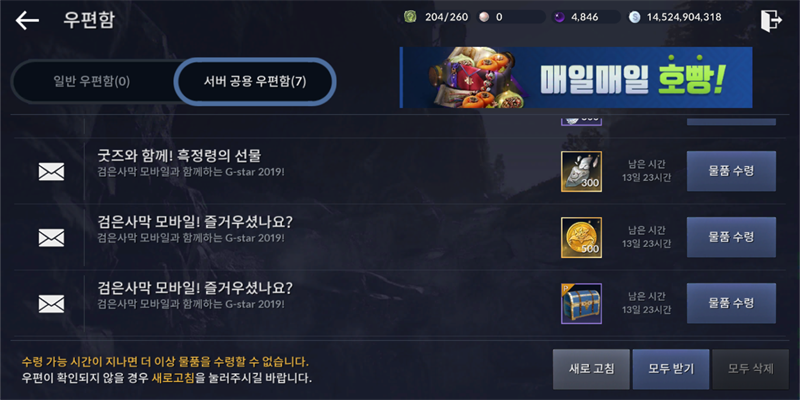The height and width of the screenshot is (400, 800).
Task: Click the 모두 받기 receive all button
Action: coord(671,369)
